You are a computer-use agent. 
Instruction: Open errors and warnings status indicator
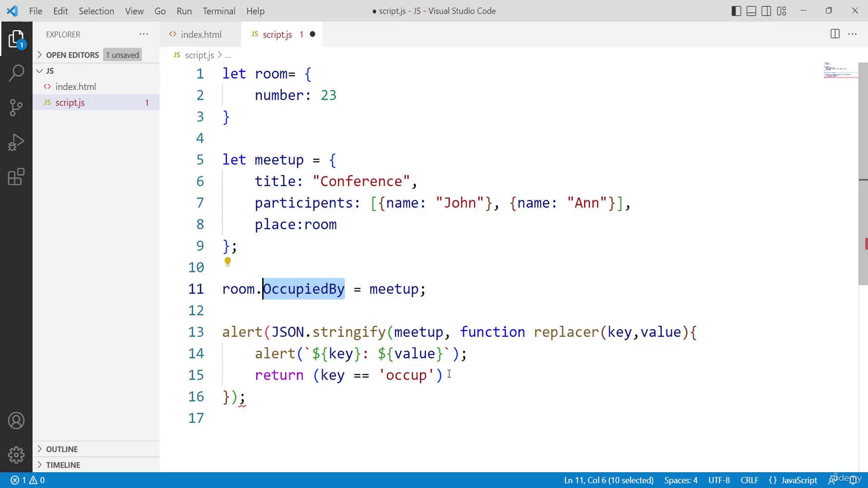tap(28, 480)
